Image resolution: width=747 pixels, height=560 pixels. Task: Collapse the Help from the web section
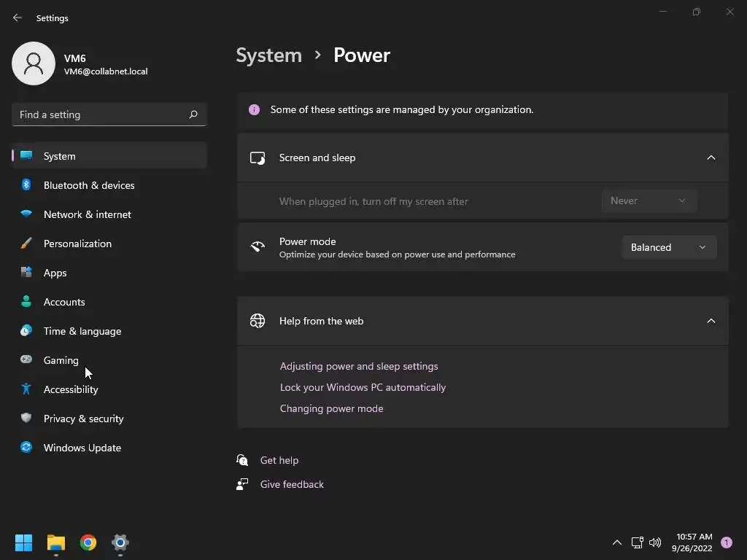pos(711,321)
